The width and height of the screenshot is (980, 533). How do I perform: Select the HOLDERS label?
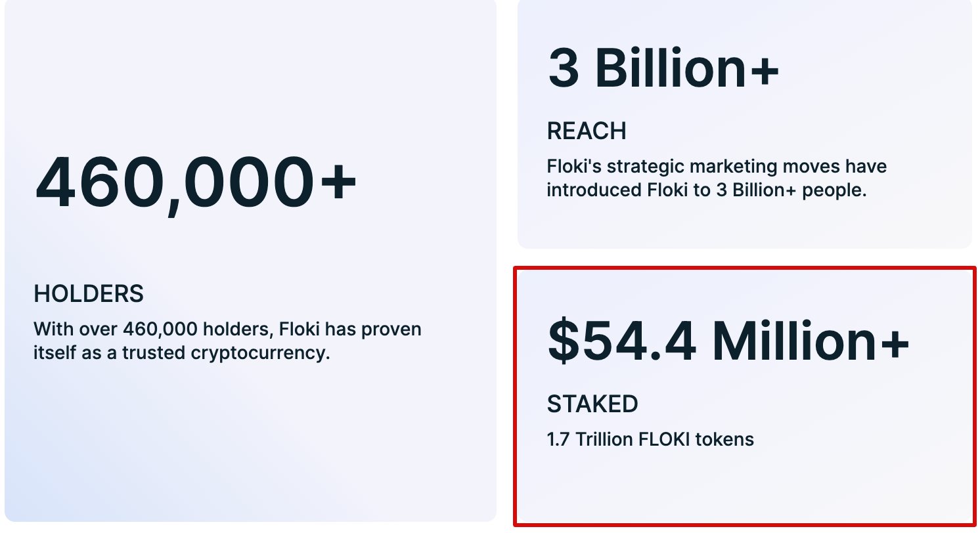pos(89,293)
